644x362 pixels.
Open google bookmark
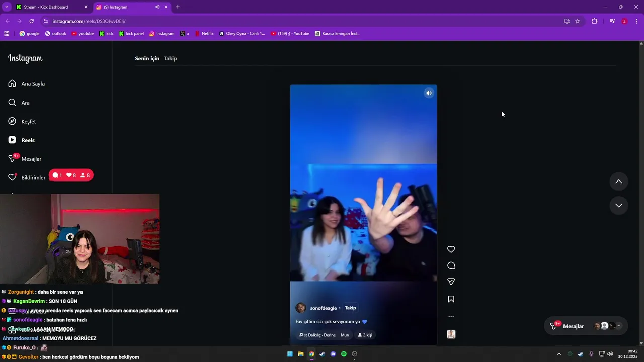point(29,34)
